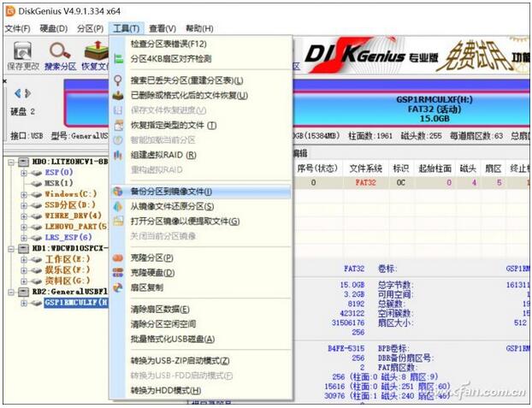This screenshot has height=408, width=532.
Task: Click the icon beside 组建虚拟RAID
Action: tap(118, 155)
